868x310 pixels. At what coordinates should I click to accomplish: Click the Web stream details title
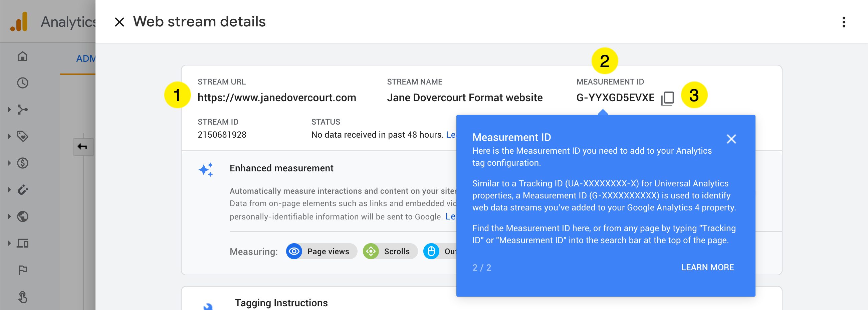pyautogui.click(x=199, y=22)
